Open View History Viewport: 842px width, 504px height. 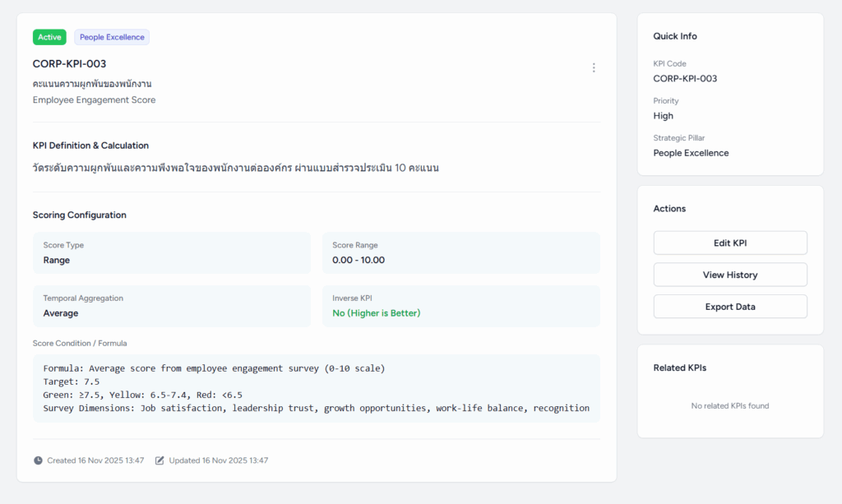pyautogui.click(x=729, y=275)
